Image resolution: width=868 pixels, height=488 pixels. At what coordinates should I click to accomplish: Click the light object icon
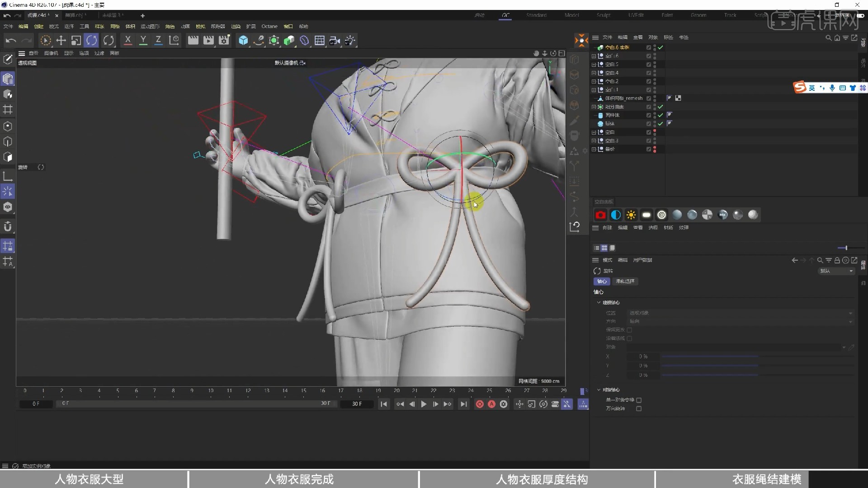[x=350, y=41]
